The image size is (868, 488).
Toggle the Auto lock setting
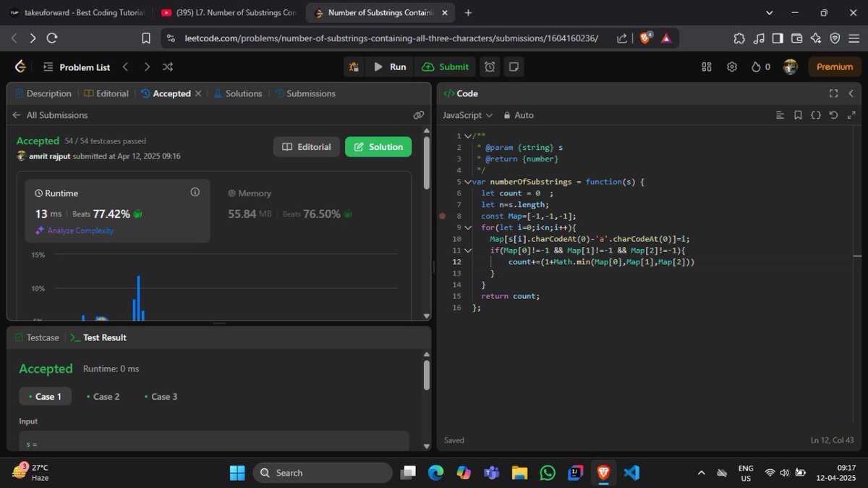click(x=519, y=115)
